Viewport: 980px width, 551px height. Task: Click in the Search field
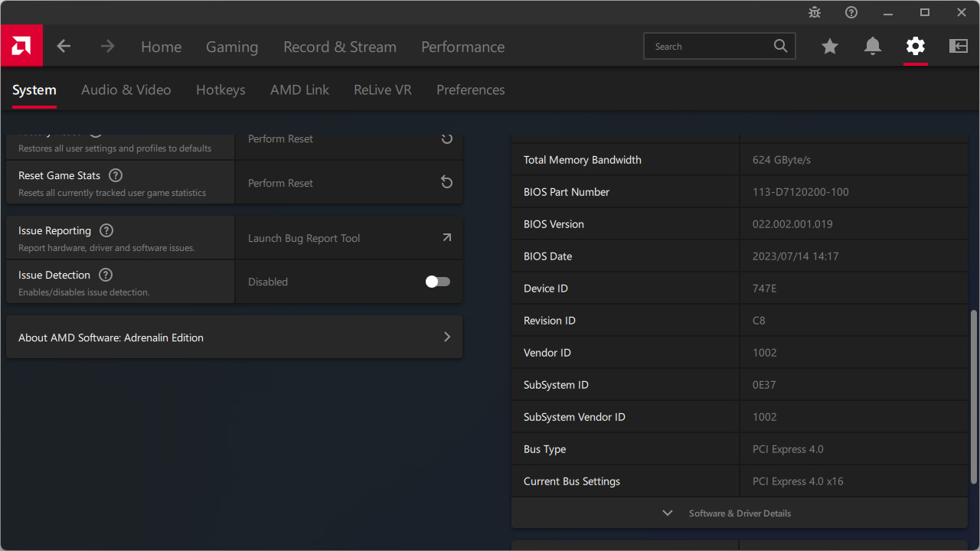click(710, 47)
